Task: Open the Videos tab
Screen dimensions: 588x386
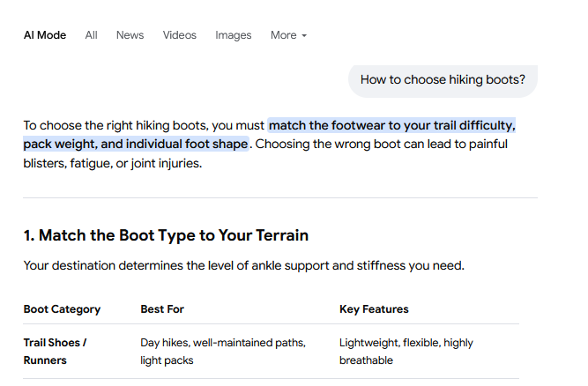Action: coord(179,35)
